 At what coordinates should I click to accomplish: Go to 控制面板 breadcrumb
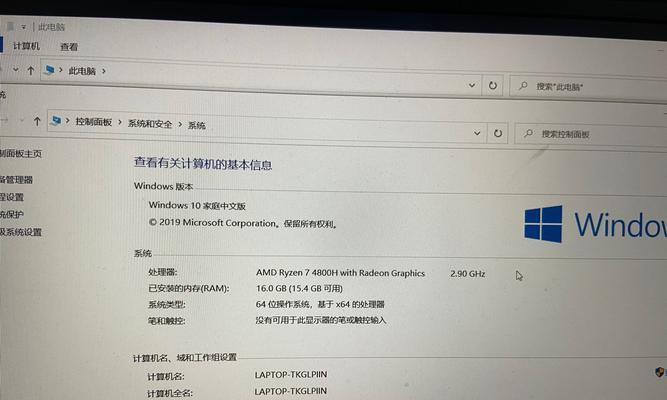click(94, 122)
